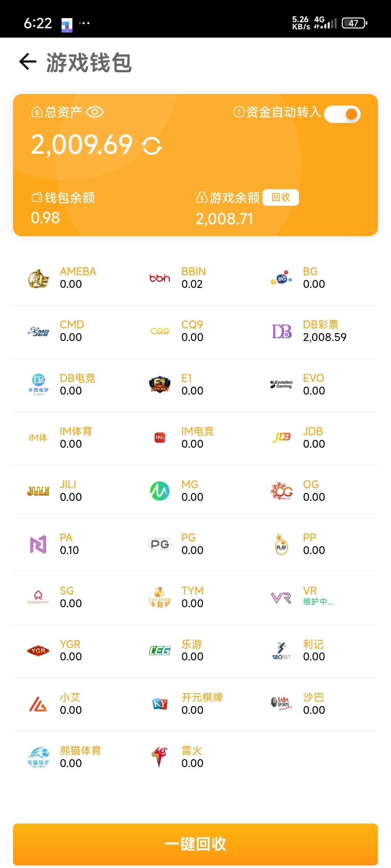
Task: Tap the Evolution Gaming logo
Action: click(282, 384)
